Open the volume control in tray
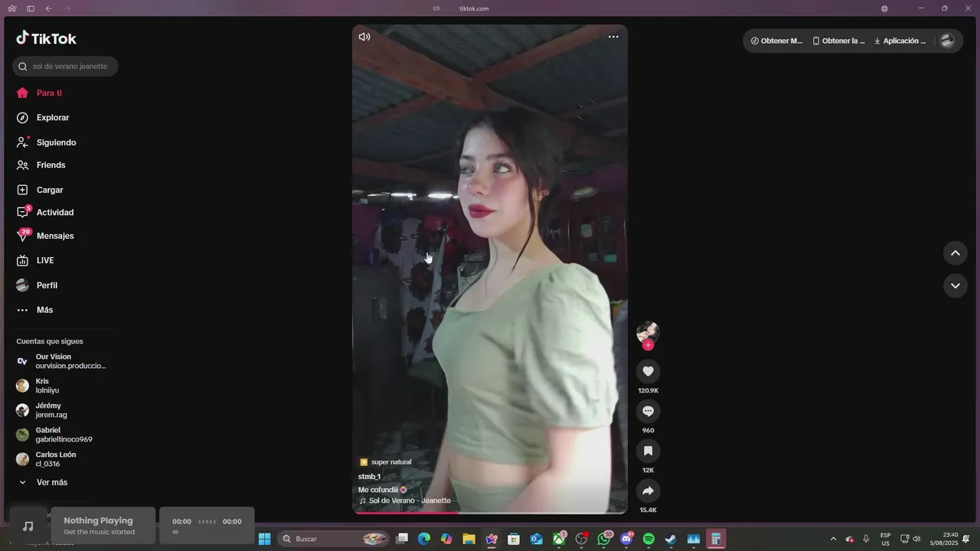The height and width of the screenshot is (551, 980). (916, 539)
